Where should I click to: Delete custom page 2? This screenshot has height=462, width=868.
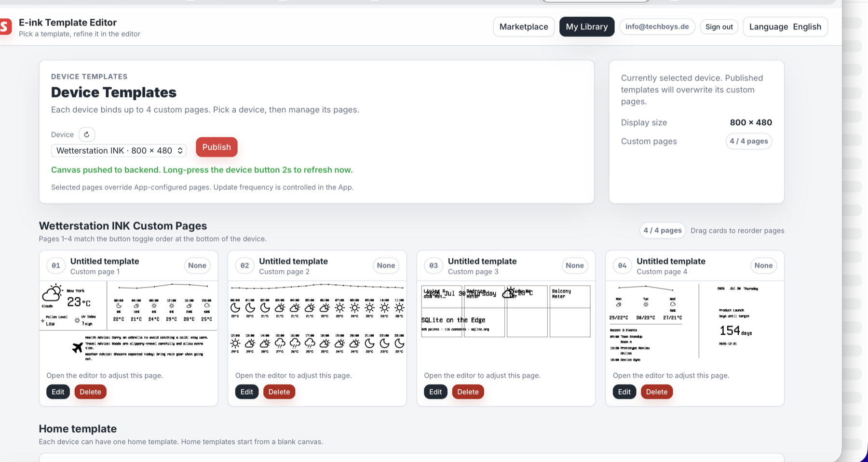(x=279, y=392)
